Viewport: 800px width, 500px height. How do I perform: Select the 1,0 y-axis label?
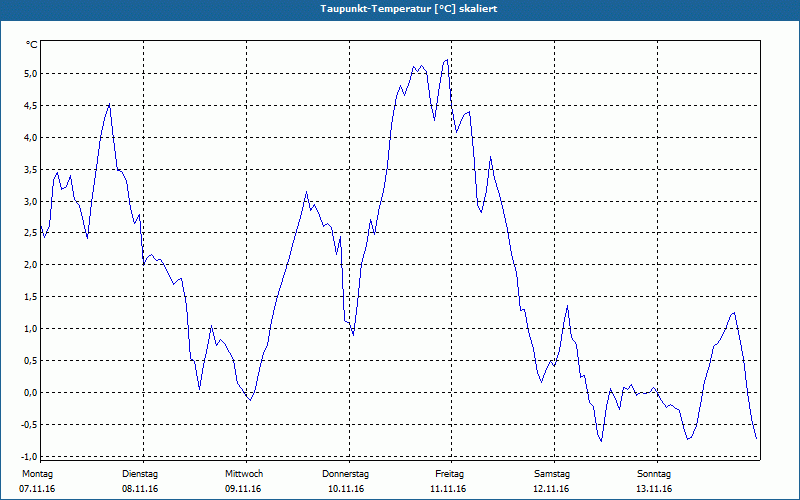pos(30,329)
